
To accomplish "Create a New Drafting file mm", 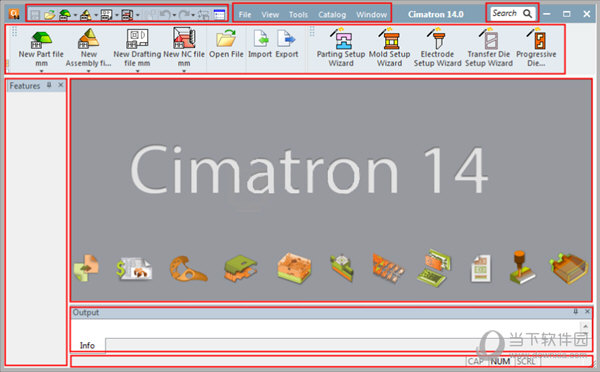I will pyautogui.click(x=137, y=47).
